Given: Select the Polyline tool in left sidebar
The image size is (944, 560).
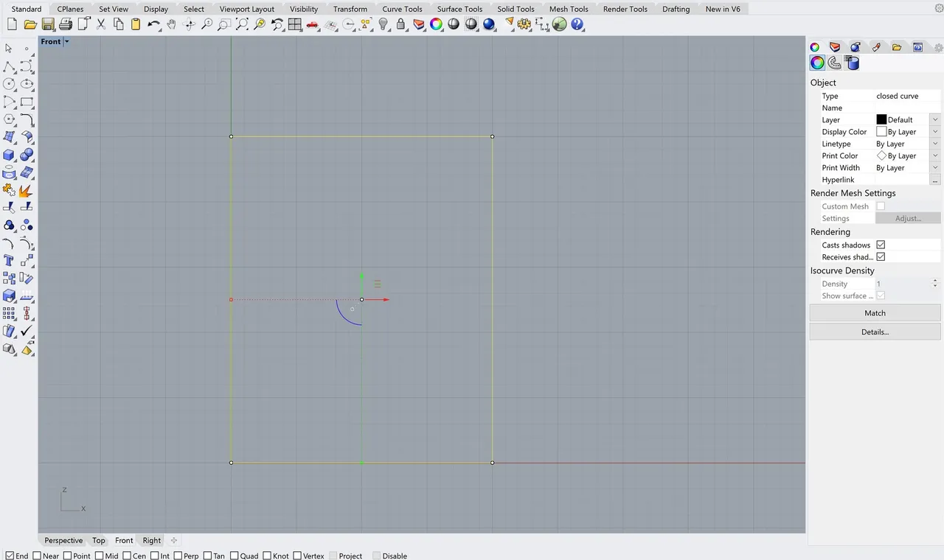Looking at the screenshot, I should [x=9, y=66].
